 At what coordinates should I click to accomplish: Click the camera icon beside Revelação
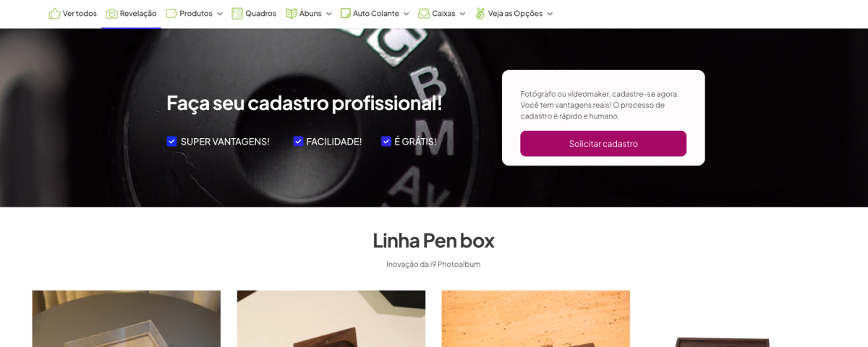(x=111, y=14)
